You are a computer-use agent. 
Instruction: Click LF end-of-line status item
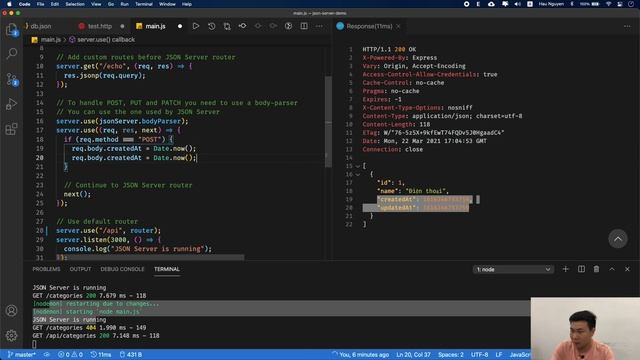499,354
